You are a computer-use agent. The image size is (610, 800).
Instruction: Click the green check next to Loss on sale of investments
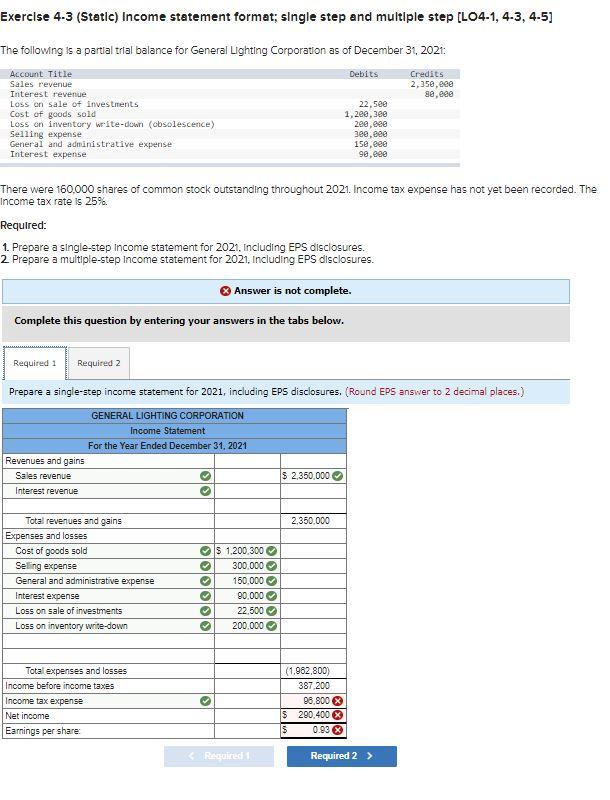coord(205,611)
